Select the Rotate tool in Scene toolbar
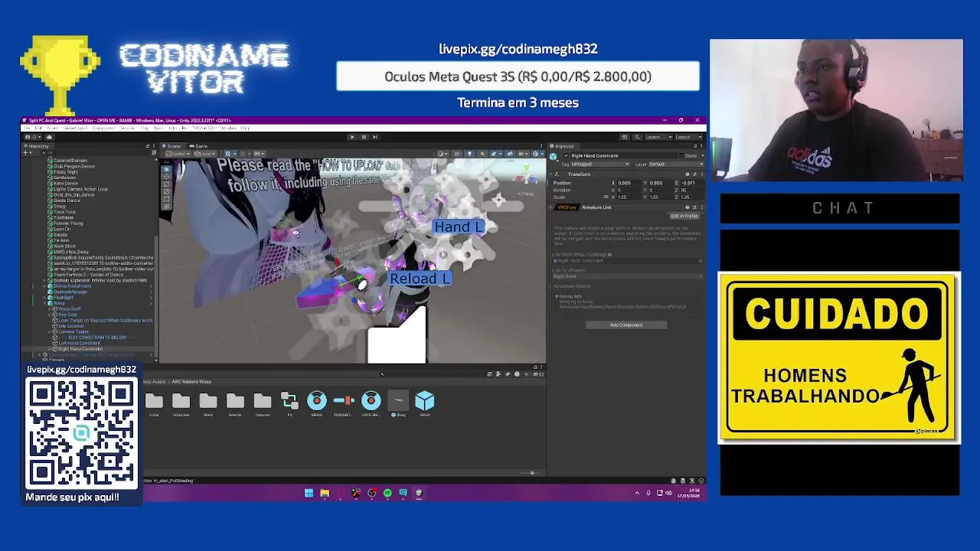Viewport: 980px width, 551px height. click(166, 184)
